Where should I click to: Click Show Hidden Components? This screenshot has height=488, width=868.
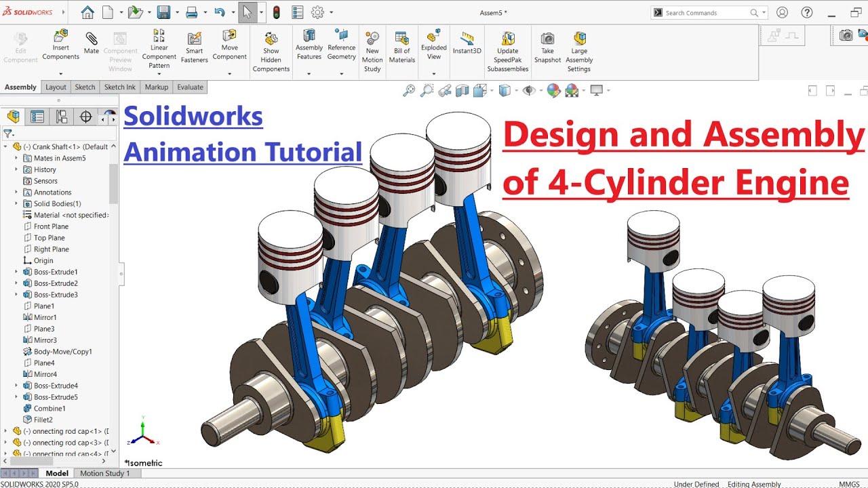coord(271,52)
